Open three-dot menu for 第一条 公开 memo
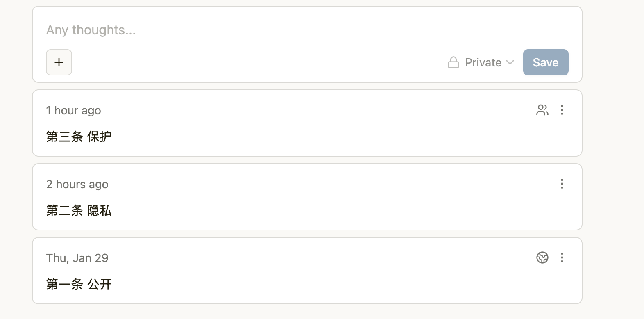644x319 pixels. pyautogui.click(x=562, y=257)
